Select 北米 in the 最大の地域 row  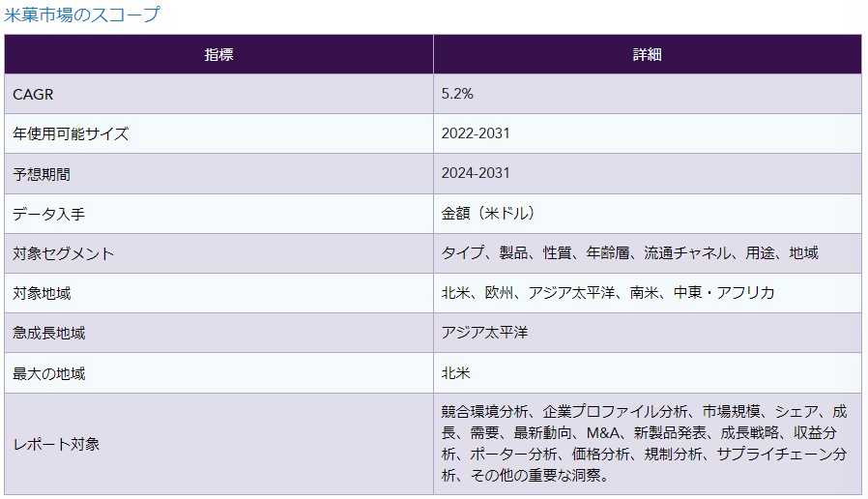(456, 372)
